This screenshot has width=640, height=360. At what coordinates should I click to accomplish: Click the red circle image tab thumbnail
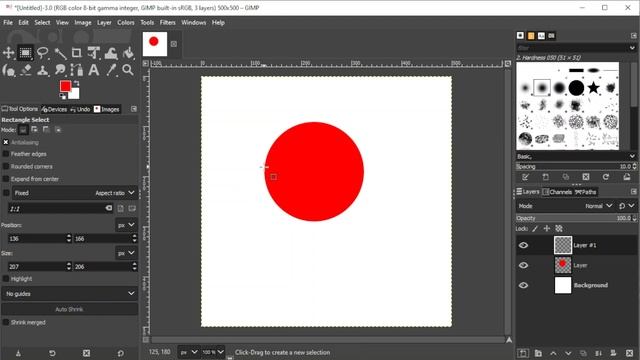[x=155, y=44]
